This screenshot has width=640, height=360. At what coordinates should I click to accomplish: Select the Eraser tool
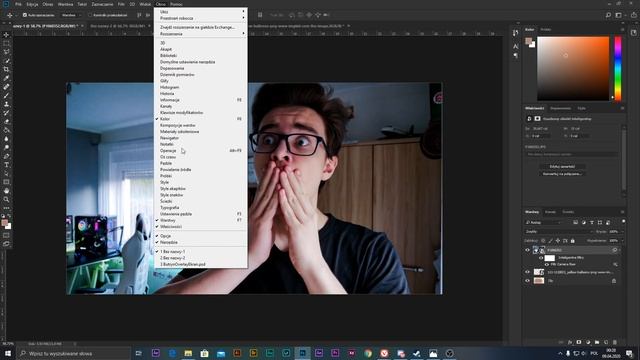point(6,121)
